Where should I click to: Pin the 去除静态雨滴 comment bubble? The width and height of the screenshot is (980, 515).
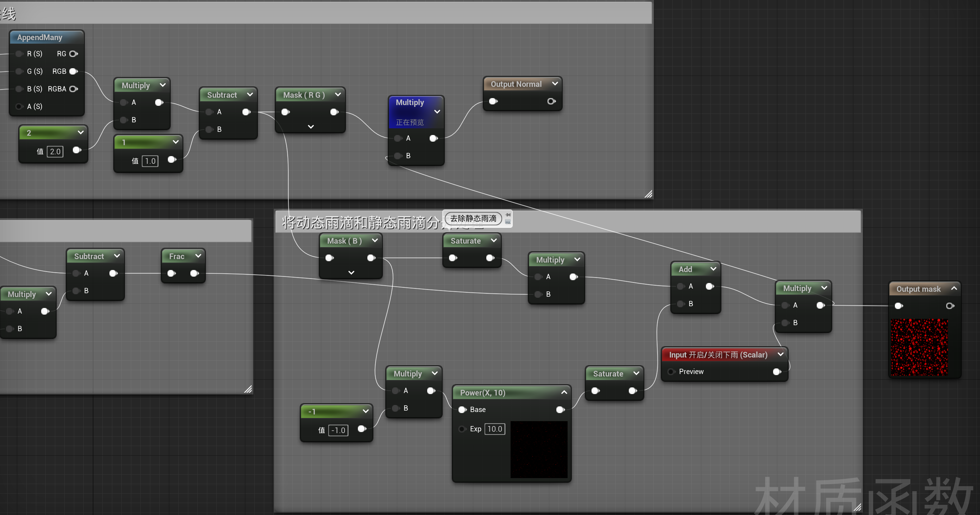coord(508,215)
